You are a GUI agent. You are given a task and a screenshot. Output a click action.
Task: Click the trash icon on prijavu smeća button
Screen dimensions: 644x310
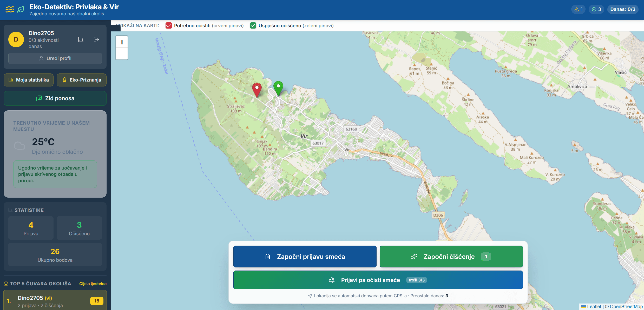(268, 257)
